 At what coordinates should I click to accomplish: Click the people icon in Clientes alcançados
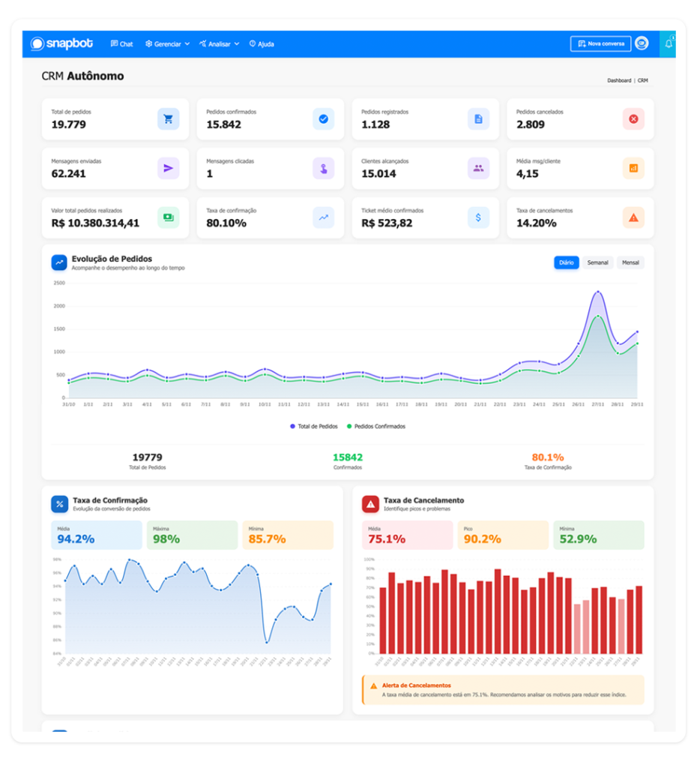pos(478,168)
